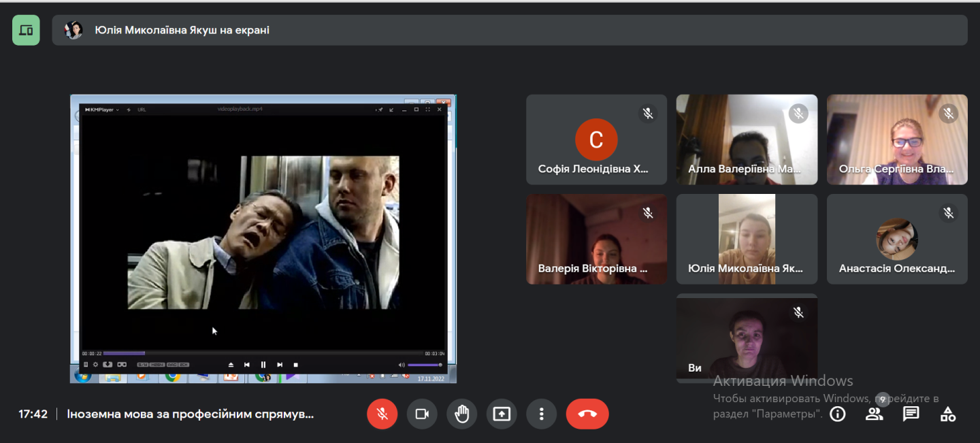This screenshot has height=443, width=980.
Task: Toggle the camera on or off
Action: coord(422,414)
